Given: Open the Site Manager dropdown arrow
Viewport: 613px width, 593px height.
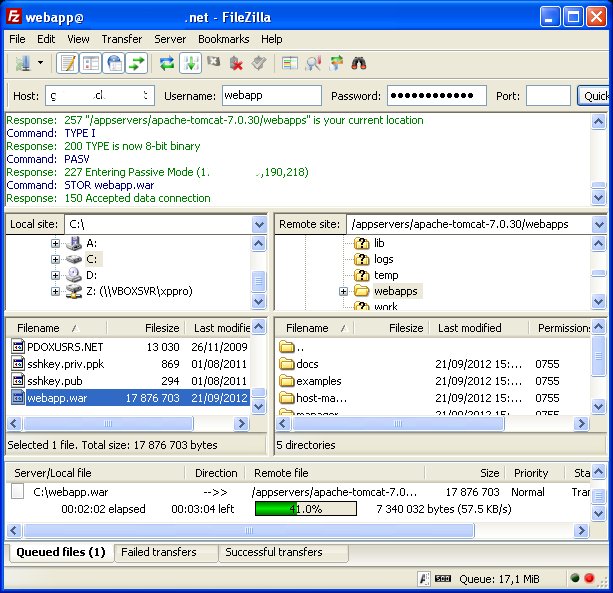Looking at the screenshot, I should click(x=40, y=63).
